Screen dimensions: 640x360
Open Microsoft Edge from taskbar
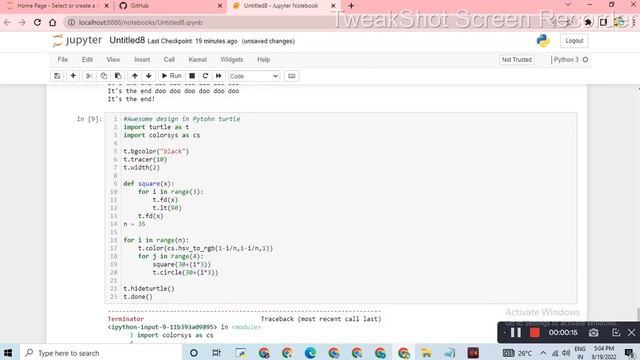coord(311,353)
